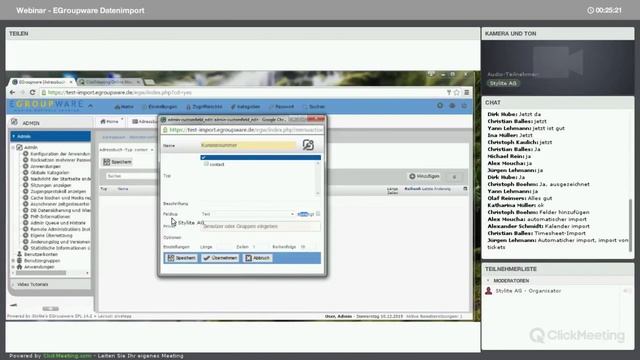Image resolution: width=640 pixels, height=360 pixels.
Task: Click the search icon next to Name field
Action: [x=308, y=145]
